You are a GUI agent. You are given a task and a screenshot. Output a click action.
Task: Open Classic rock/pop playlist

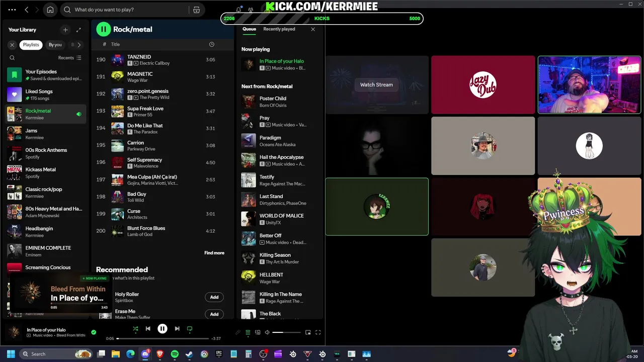(x=46, y=193)
